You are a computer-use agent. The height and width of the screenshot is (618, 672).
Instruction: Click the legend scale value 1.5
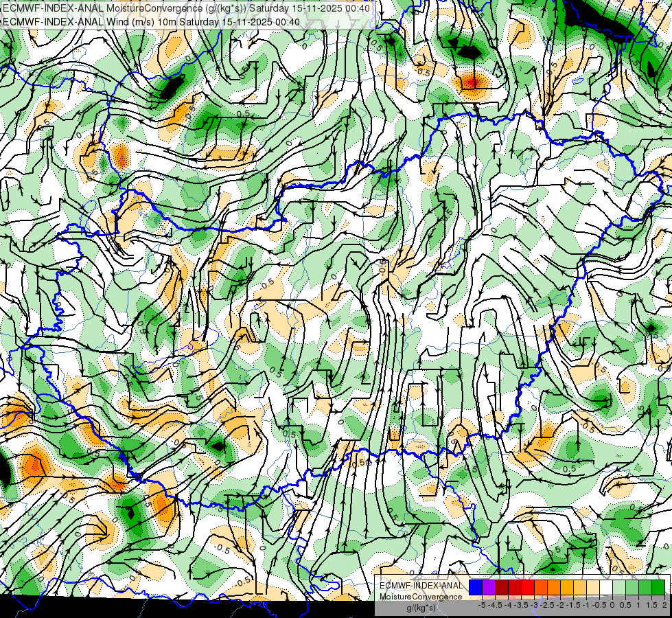[x=651, y=605]
